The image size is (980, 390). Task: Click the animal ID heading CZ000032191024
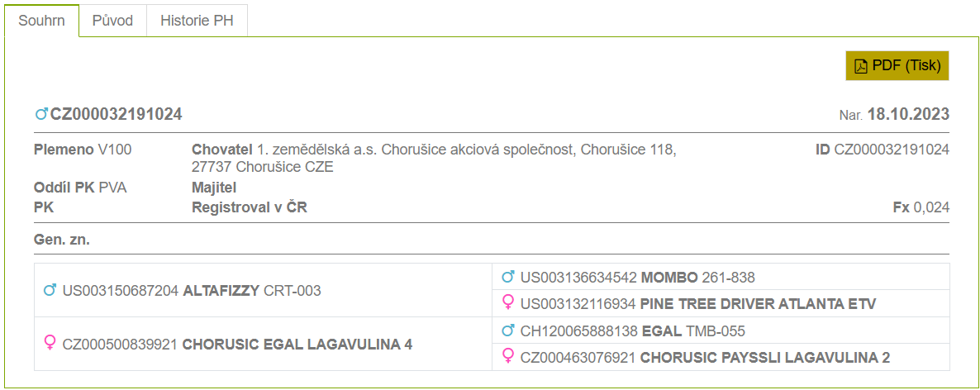(116, 114)
